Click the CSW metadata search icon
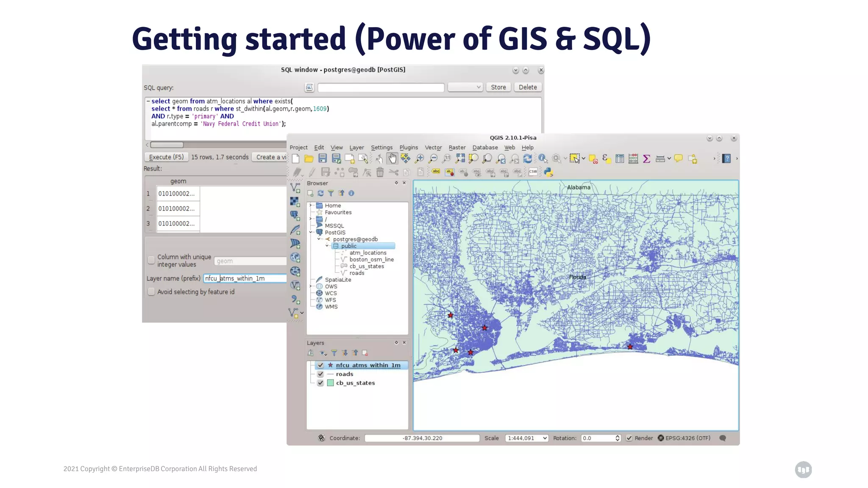The image size is (868, 488). tap(533, 172)
